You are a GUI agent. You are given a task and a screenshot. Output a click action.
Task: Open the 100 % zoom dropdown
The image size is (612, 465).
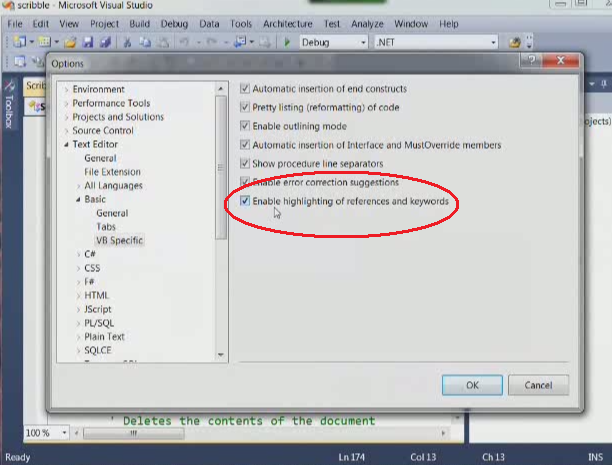pyautogui.click(x=64, y=433)
